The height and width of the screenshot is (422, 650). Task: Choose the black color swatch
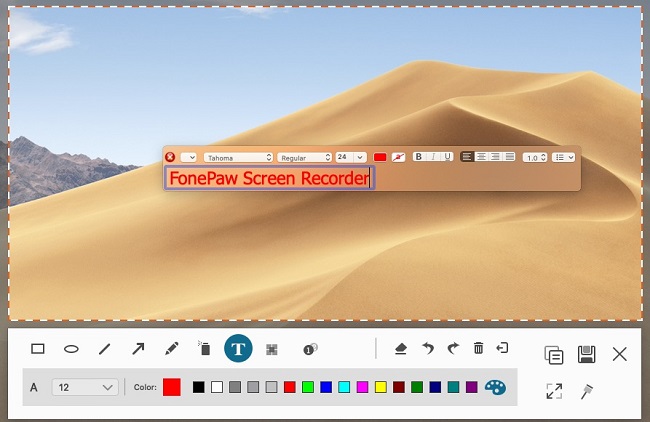(199, 387)
